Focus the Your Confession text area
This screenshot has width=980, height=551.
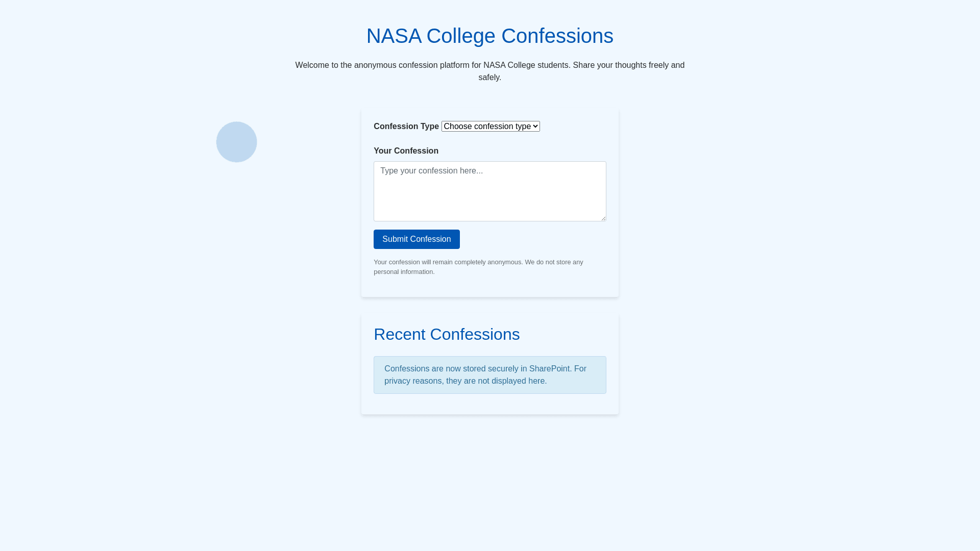[489, 191]
